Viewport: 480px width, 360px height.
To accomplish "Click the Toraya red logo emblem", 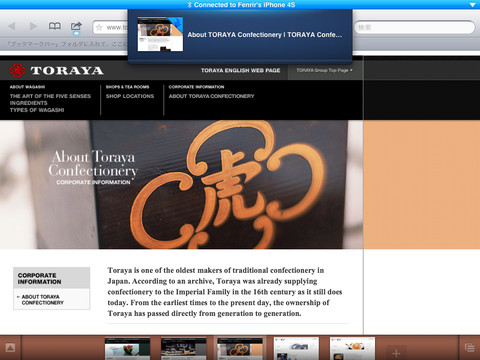I will click(x=17, y=70).
